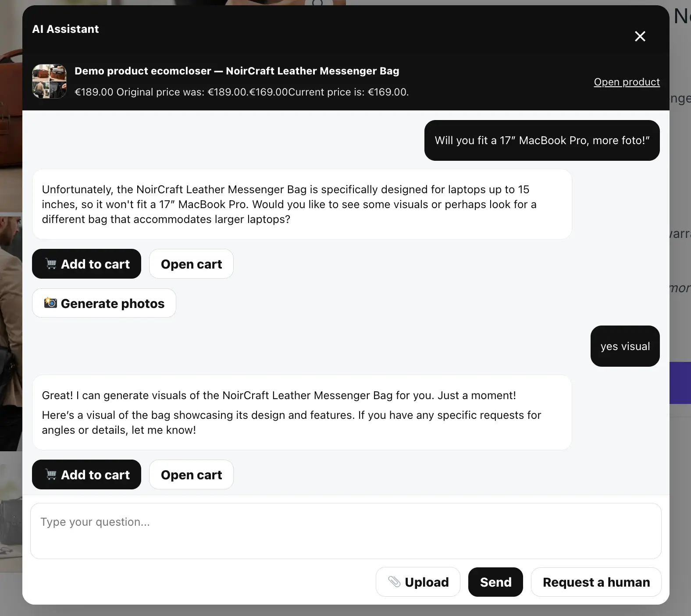Send the chat message
The width and height of the screenshot is (691, 616).
pos(495,582)
